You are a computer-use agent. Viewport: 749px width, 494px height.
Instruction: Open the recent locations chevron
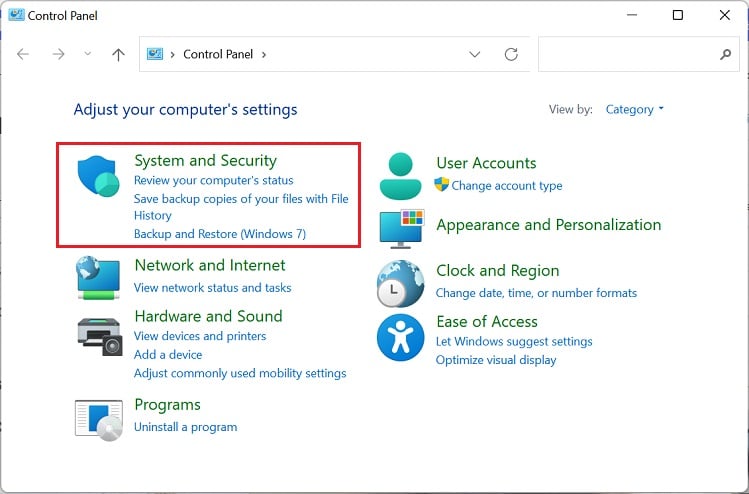pos(88,55)
